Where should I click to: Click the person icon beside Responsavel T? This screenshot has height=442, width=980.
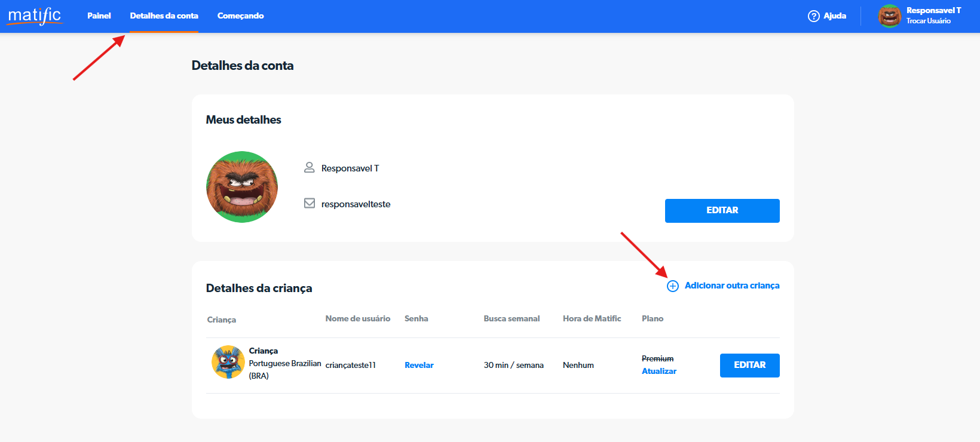click(309, 168)
